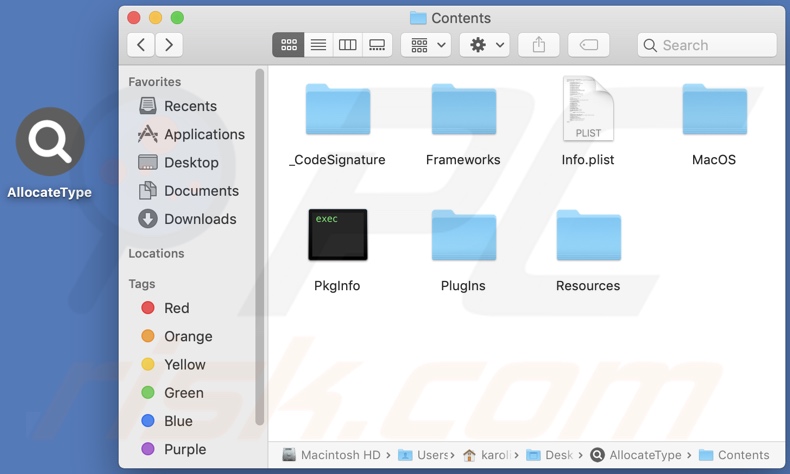Open the _CodeSignature folder

point(337,111)
